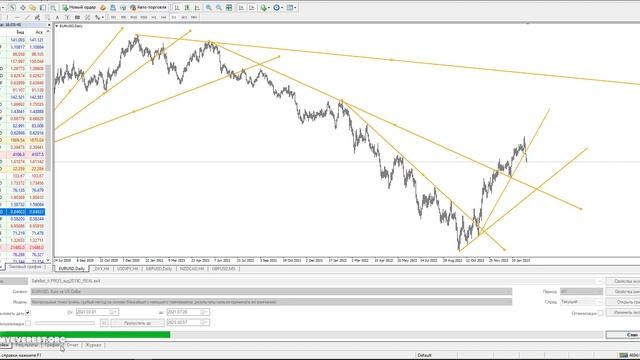Viewport: 640px width, 360px height.
Task: Toggle the Strategy Tester toolbar icon
Action: (x=53, y=7)
